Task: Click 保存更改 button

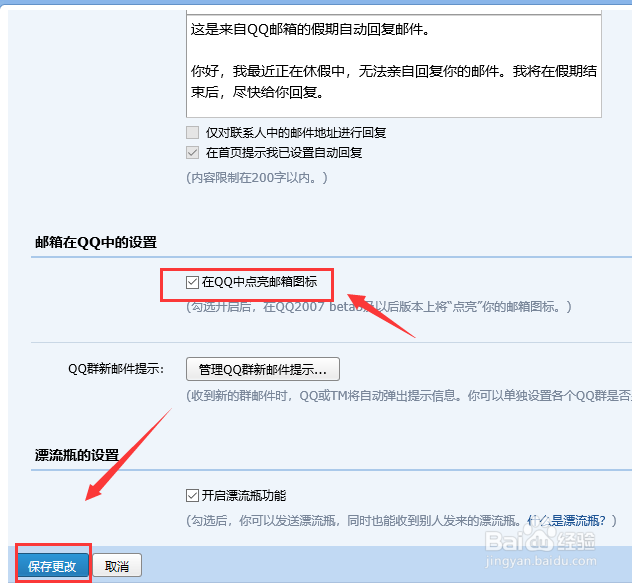Action: [52, 566]
